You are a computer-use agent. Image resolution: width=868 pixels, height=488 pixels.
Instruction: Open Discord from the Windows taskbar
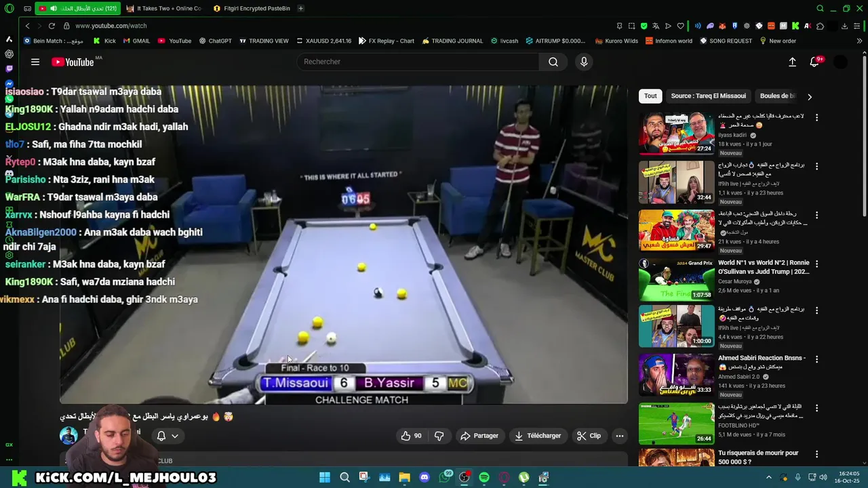coord(425,477)
